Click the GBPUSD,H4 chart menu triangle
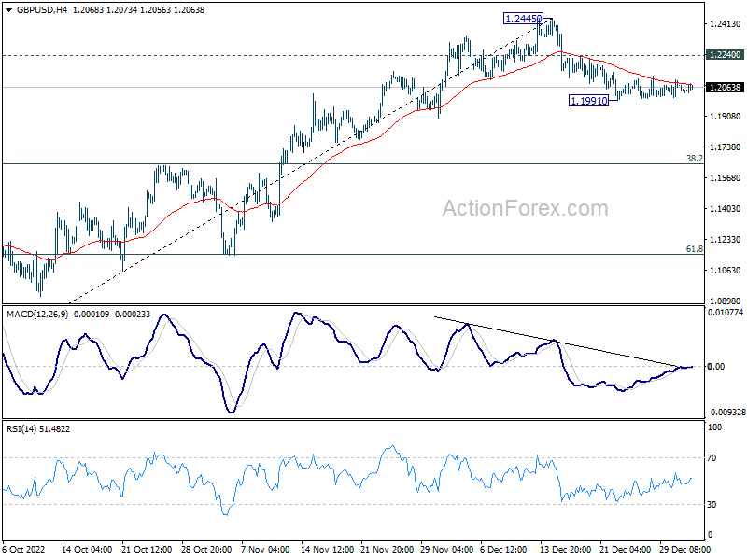Viewport: 747px width, 560px height. click(x=9, y=10)
